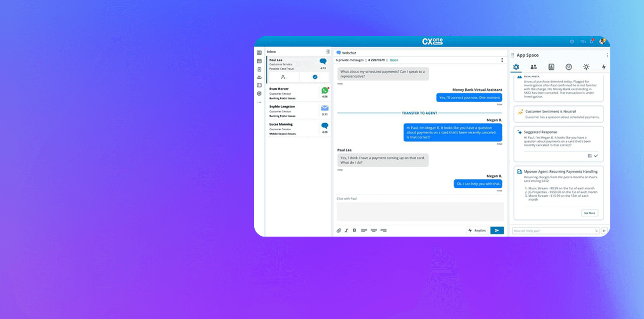Open the lightning actions icon in App Space

pos(604,67)
